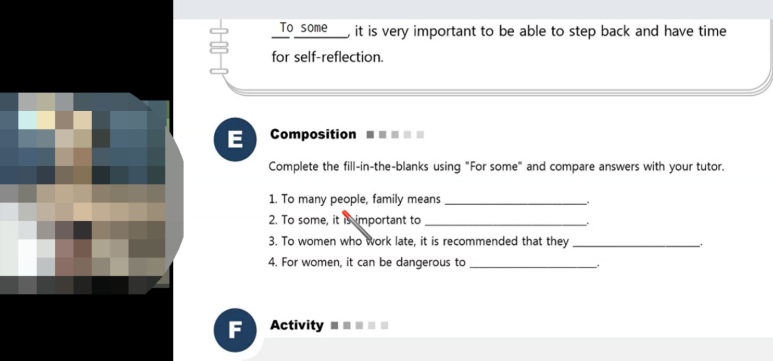Click sentence 1 'To many people'
773x361 pixels.
coord(354,199)
